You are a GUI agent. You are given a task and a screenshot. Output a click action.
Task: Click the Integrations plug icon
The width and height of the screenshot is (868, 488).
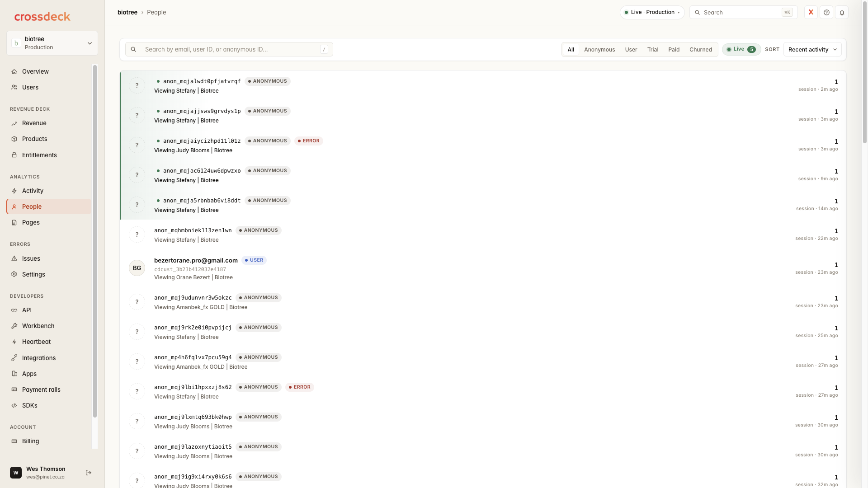[14, 358]
